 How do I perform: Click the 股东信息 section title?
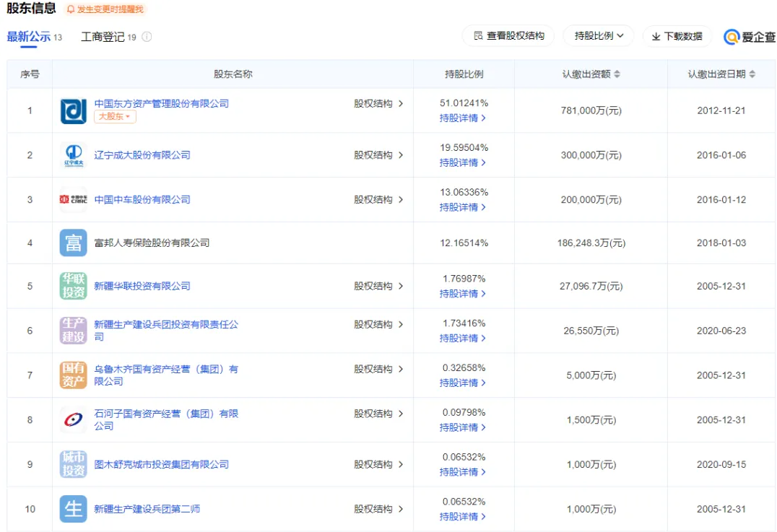click(31, 9)
